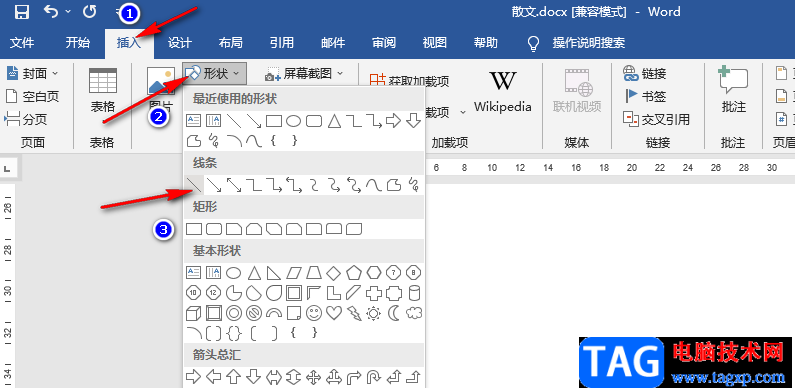Screen dimensions: 795x388
Task: Choose the elbow double-arrow connector under 线条
Action: (x=294, y=185)
